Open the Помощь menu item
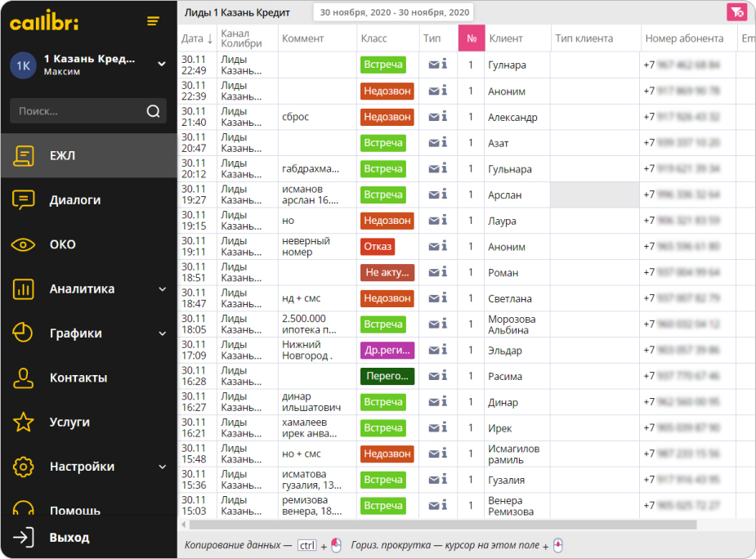756x559 pixels. click(74, 510)
